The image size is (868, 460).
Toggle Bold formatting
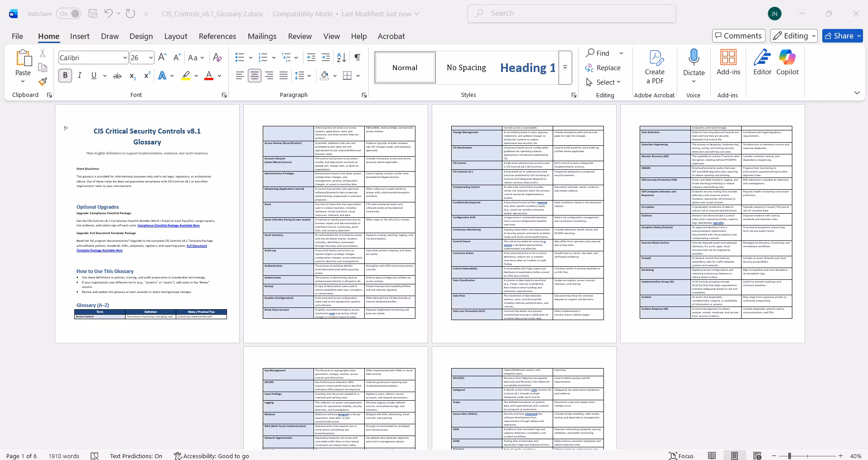point(65,76)
